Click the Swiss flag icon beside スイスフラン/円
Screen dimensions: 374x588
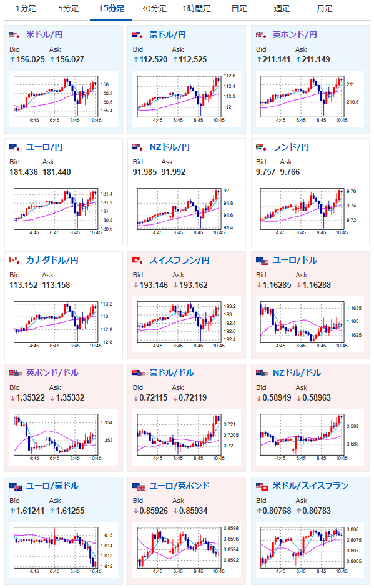(138, 260)
